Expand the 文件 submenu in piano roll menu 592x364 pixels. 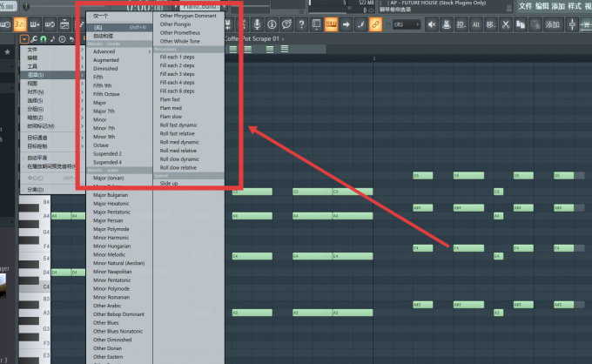(x=52, y=50)
